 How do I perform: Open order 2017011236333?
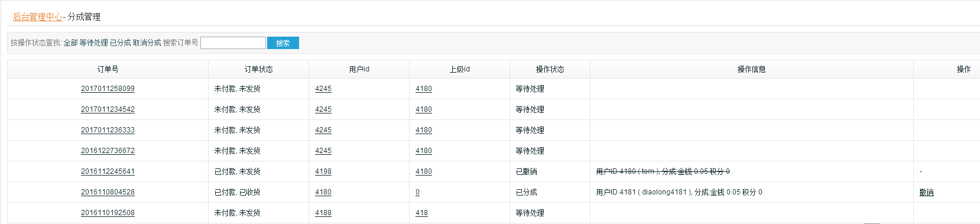(x=108, y=130)
